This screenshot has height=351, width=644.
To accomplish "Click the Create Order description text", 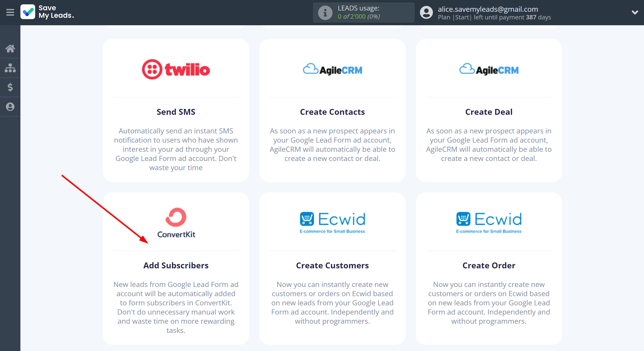I will (489, 303).
